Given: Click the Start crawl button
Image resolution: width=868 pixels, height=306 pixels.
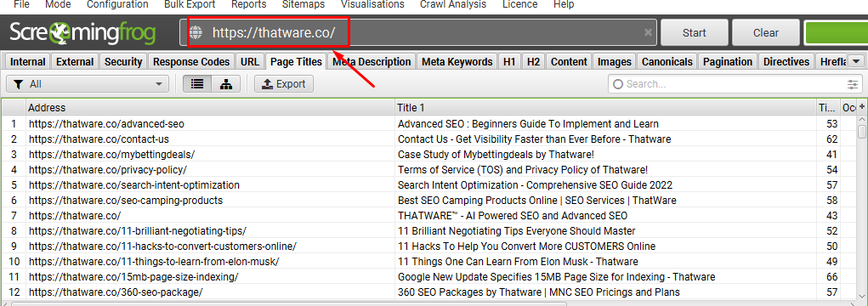Looking at the screenshot, I should pyautogui.click(x=695, y=32).
